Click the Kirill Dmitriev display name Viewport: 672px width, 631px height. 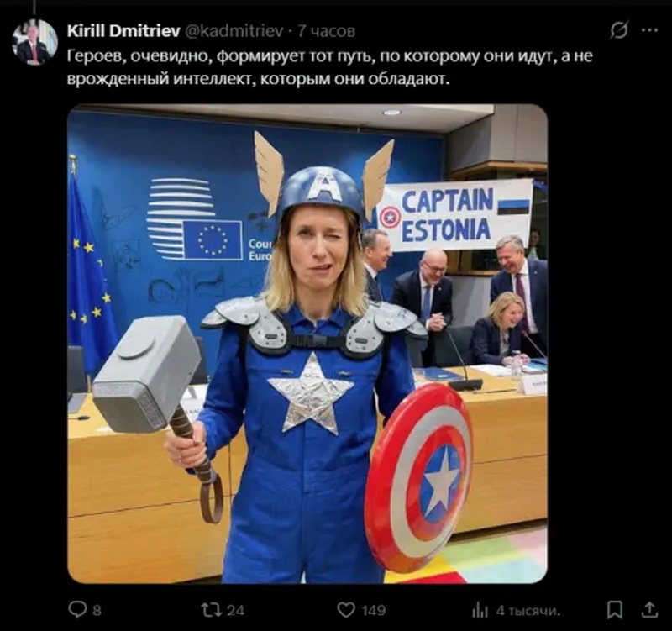tap(123, 31)
